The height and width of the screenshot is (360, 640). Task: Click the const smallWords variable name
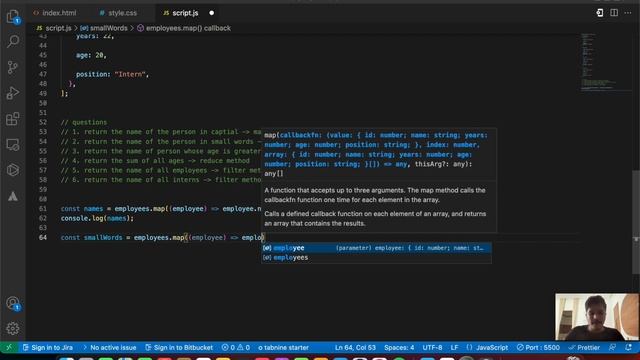[x=103, y=238]
